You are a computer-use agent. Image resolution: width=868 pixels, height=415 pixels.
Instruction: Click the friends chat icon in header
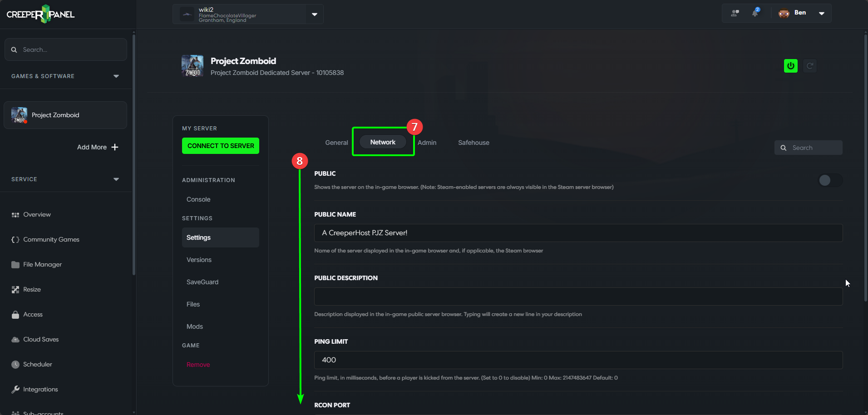point(735,13)
